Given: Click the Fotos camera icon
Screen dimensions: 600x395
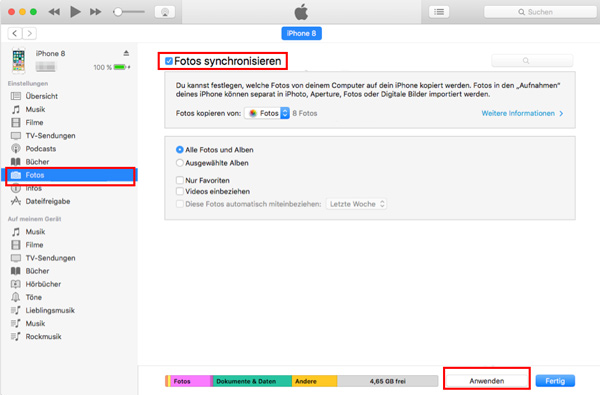Looking at the screenshot, I should 16,175.
